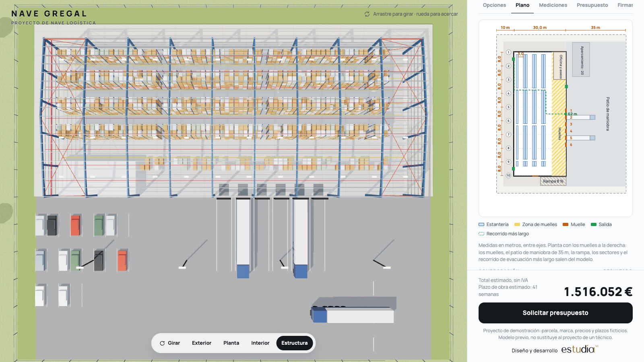Switch to Planta view
The width and height of the screenshot is (644, 362).
231,343
